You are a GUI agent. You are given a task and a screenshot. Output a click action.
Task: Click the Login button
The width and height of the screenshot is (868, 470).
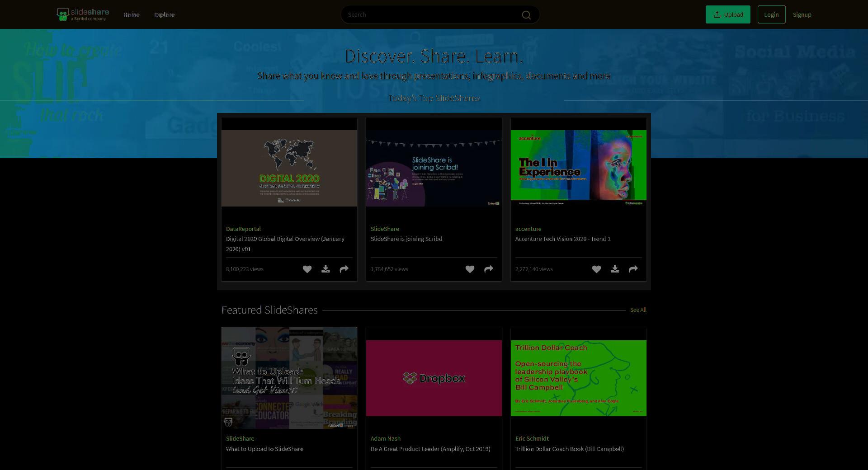771,14
